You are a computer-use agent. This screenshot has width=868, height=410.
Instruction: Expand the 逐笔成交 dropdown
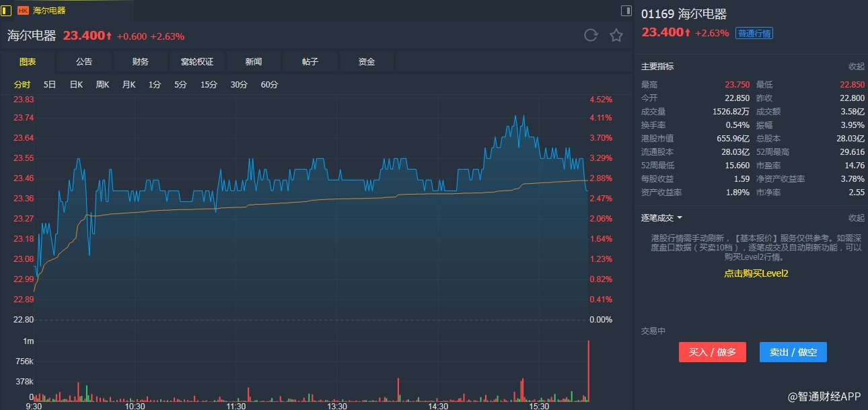click(x=662, y=217)
